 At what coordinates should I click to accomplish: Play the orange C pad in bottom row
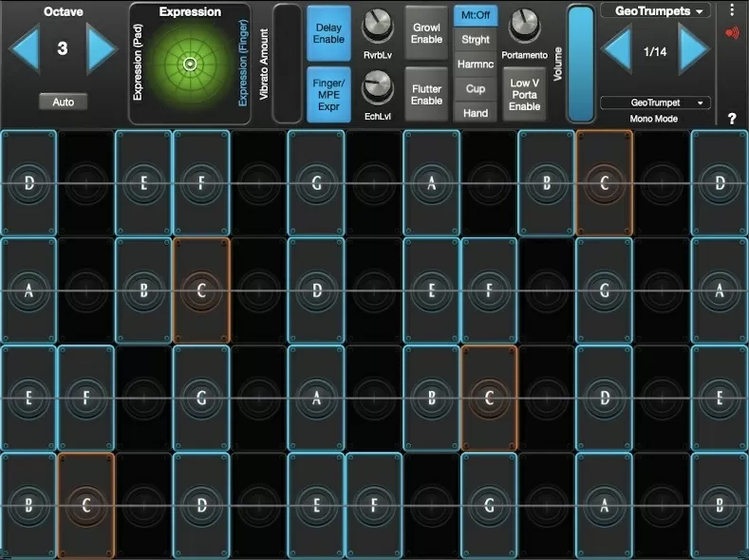click(x=86, y=505)
